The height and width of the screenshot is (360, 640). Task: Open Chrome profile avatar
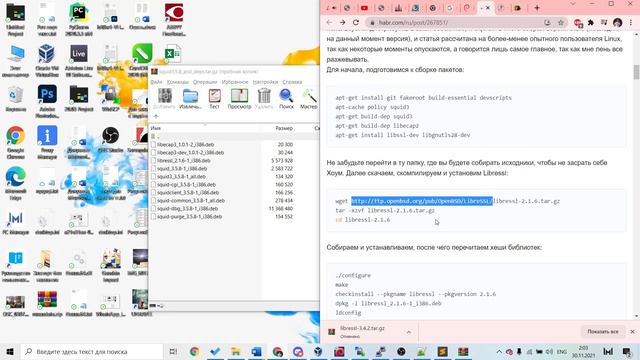pyautogui.click(x=617, y=22)
